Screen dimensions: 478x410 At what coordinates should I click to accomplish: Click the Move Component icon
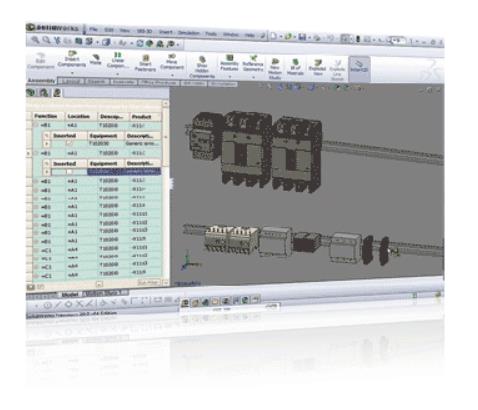[x=172, y=61]
